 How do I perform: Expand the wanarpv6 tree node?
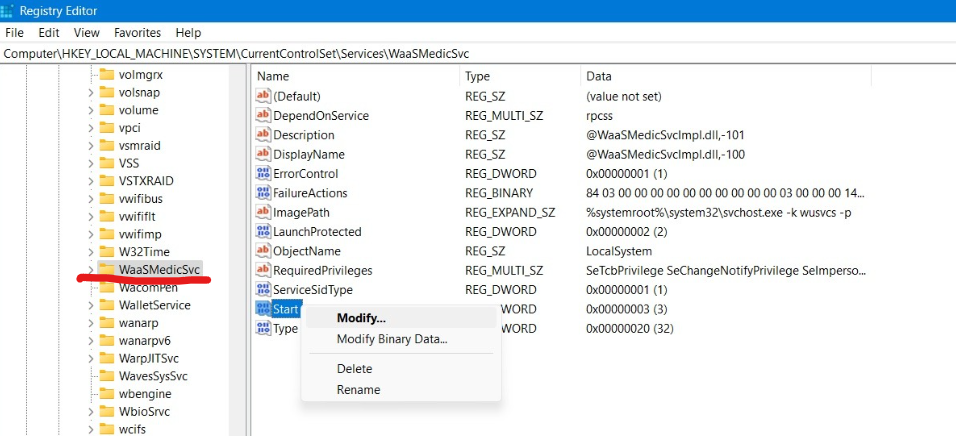(90, 340)
